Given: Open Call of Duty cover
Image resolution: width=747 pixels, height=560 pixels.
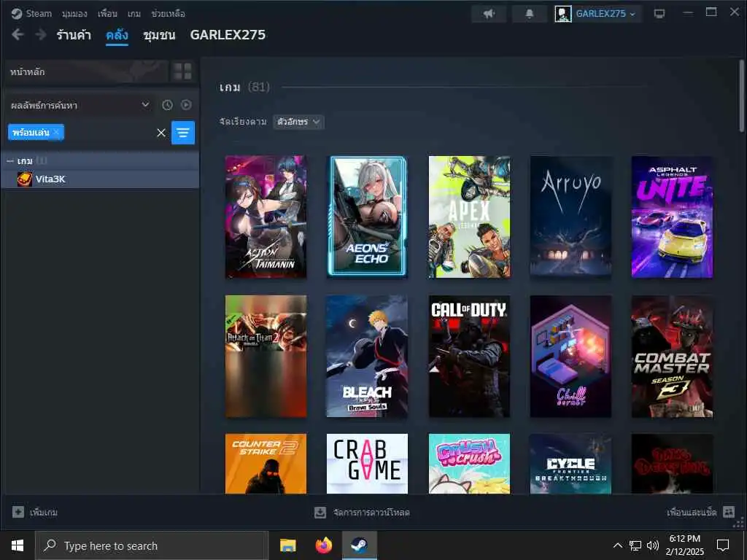Looking at the screenshot, I should [469, 356].
